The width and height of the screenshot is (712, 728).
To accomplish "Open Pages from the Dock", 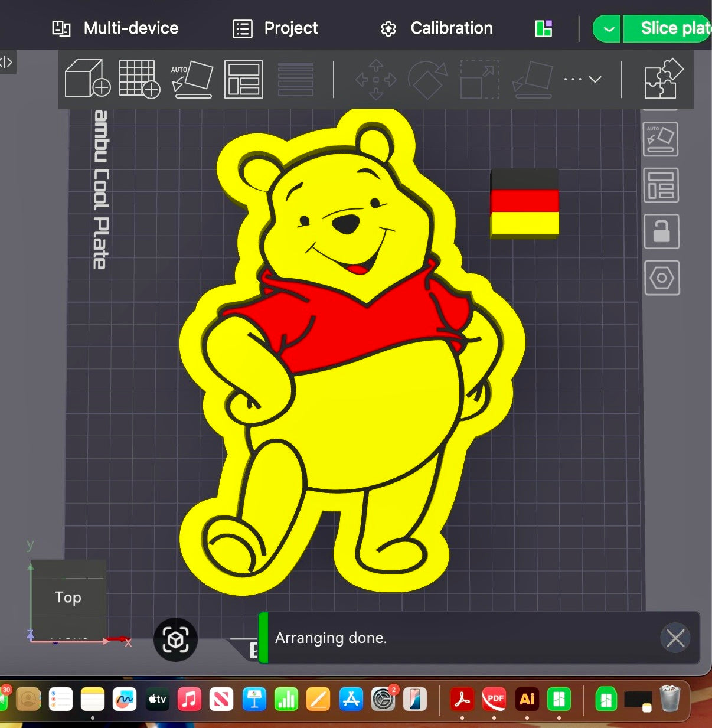I will pos(318,700).
